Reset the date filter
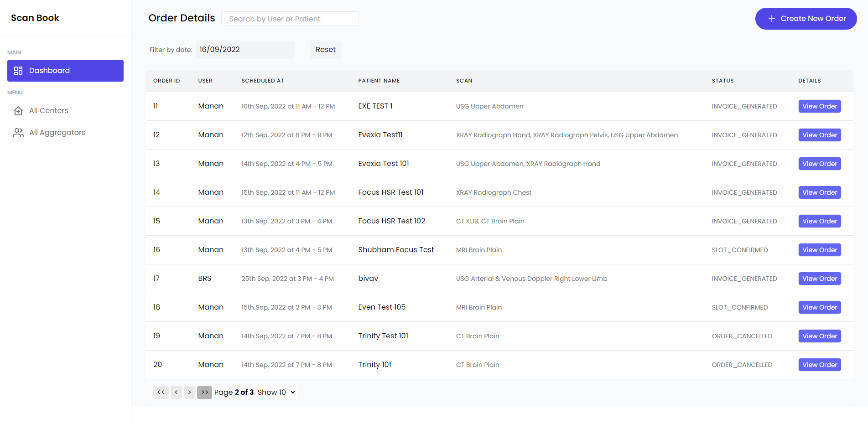868x424 pixels. tap(326, 50)
